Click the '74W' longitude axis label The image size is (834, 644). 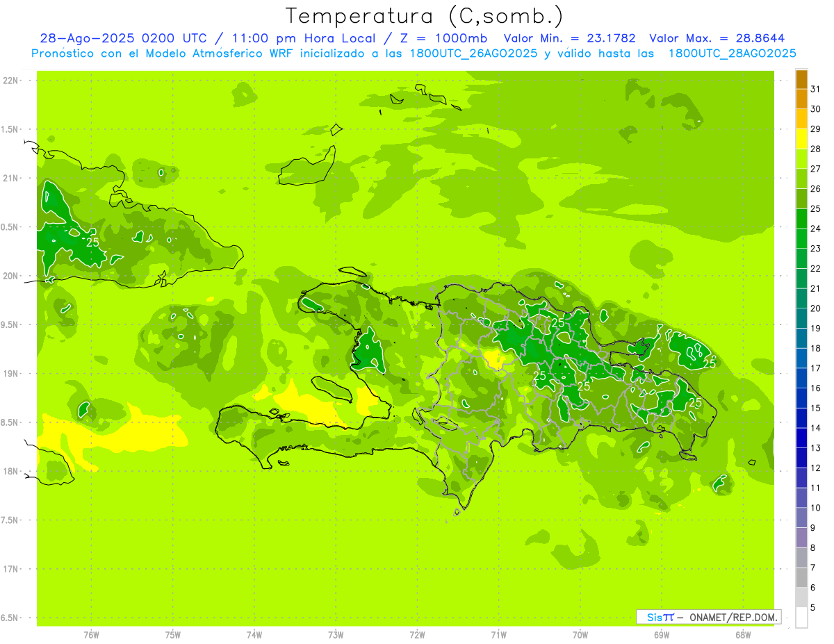coord(254,635)
